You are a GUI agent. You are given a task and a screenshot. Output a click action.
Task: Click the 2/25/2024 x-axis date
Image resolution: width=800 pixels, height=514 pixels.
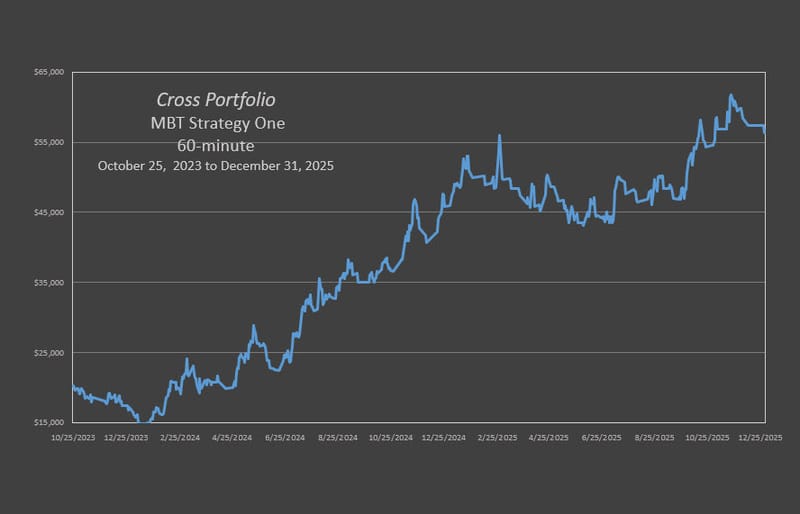point(181,438)
